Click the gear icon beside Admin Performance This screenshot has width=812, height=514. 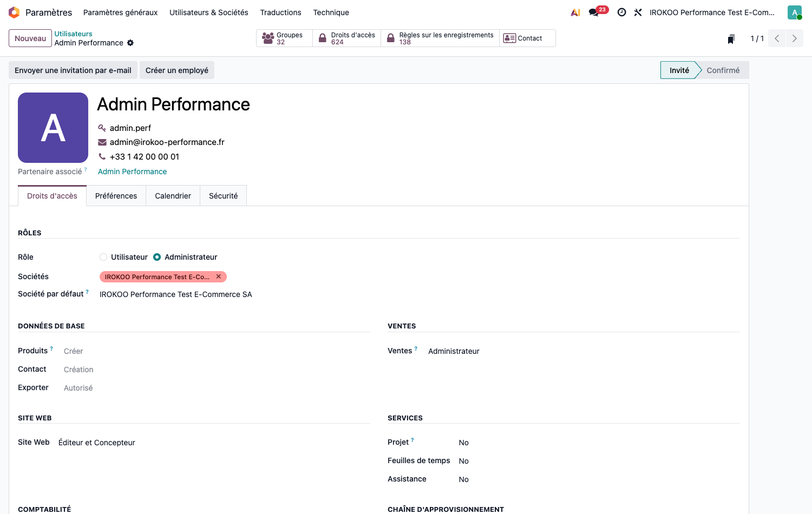coord(130,43)
